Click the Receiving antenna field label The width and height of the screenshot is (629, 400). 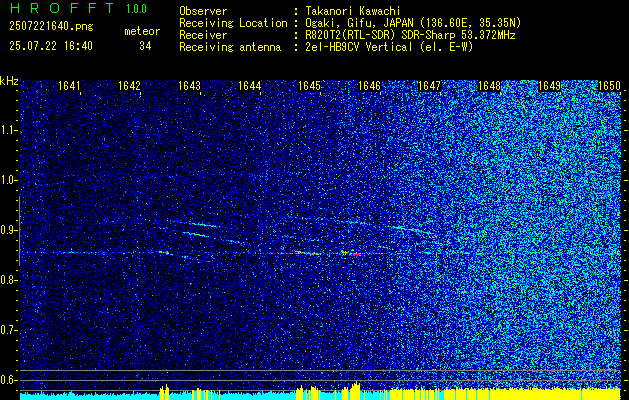(x=230, y=47)
